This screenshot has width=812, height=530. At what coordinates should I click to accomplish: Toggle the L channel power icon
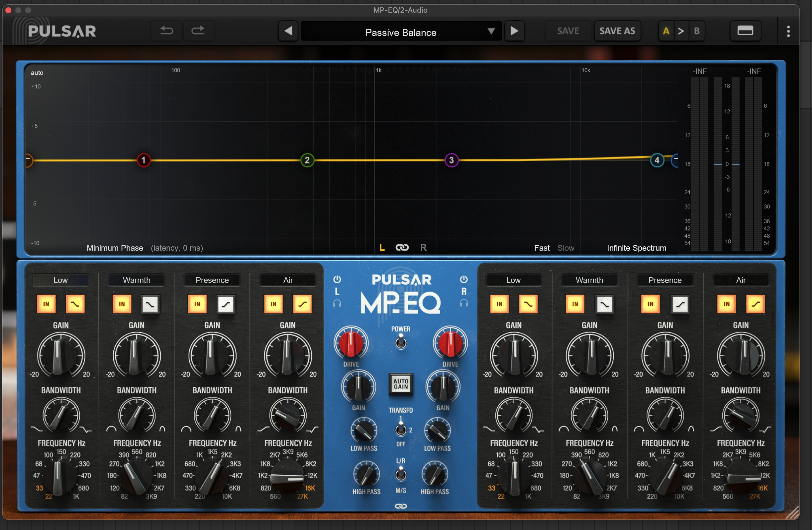tap(337, 279)
